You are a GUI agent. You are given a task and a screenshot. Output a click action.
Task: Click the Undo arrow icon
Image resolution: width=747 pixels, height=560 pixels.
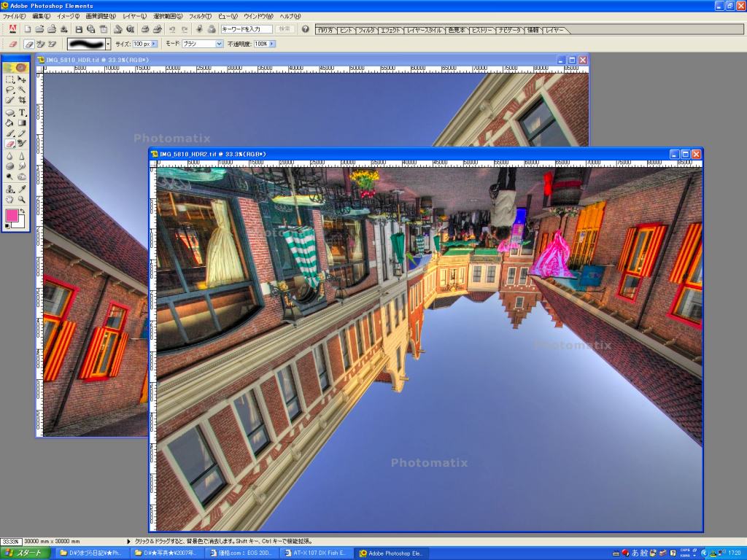pos(172,29)
